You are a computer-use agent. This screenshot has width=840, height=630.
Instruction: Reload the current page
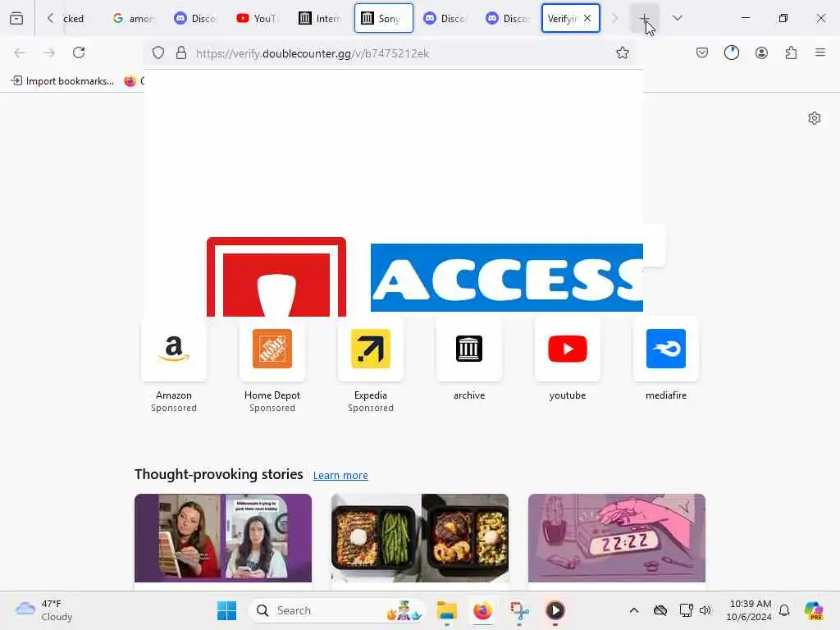point(79,52)
